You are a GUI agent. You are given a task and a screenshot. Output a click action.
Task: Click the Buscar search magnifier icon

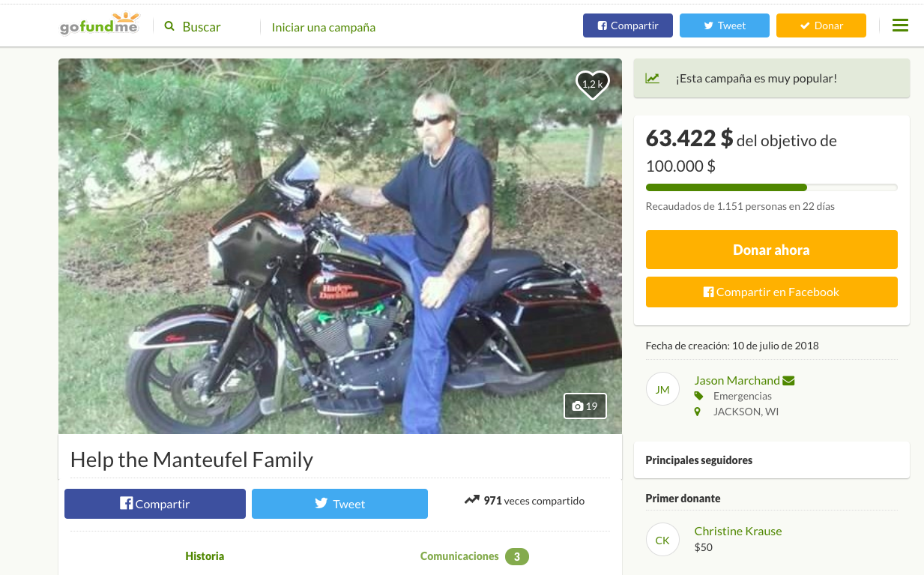coord(169,25)
